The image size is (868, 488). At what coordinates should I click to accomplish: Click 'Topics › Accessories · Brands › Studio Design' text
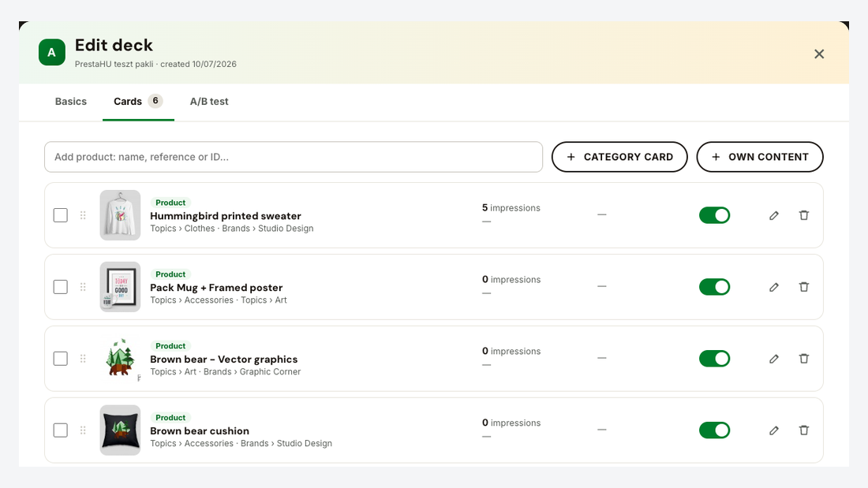coord(241,443)
